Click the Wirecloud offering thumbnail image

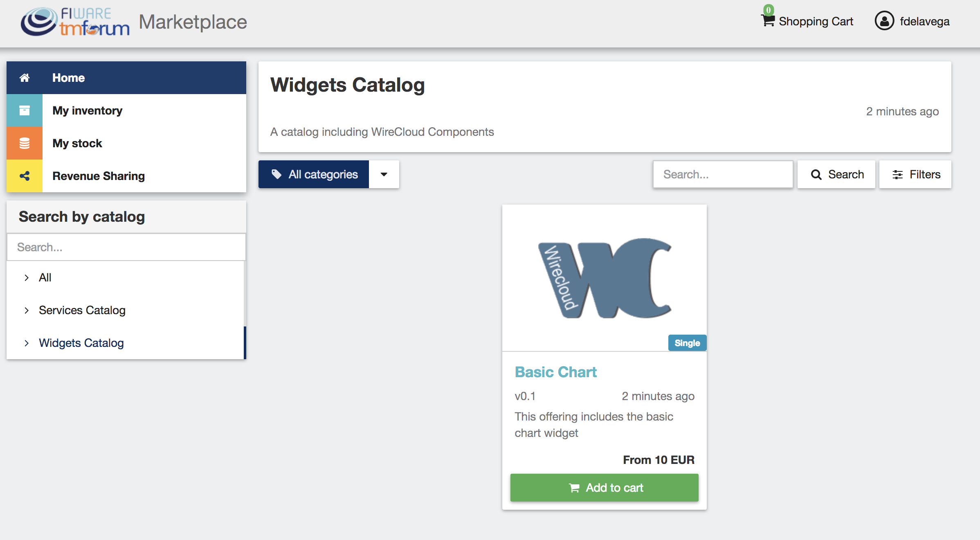pos(605,278)
